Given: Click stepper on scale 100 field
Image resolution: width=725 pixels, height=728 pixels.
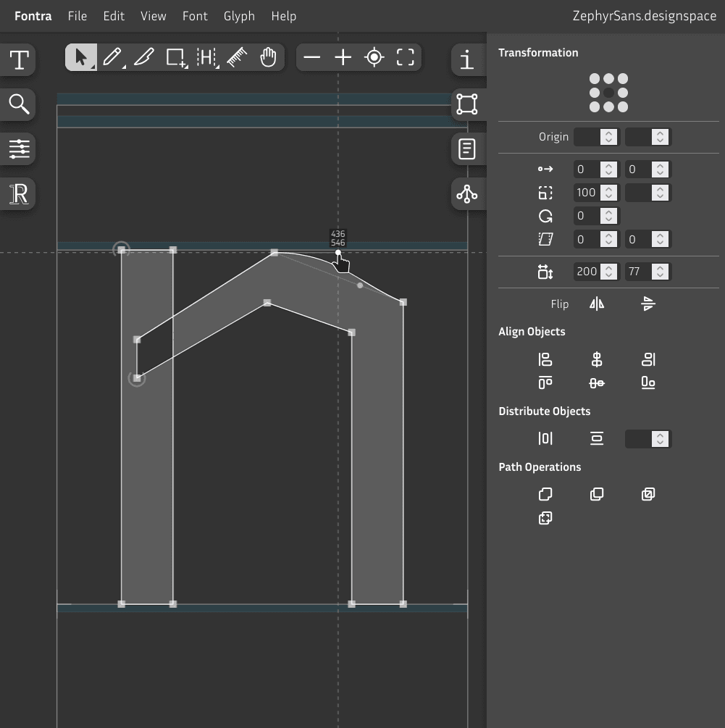Looking at the screenshot, I should 609,193.
